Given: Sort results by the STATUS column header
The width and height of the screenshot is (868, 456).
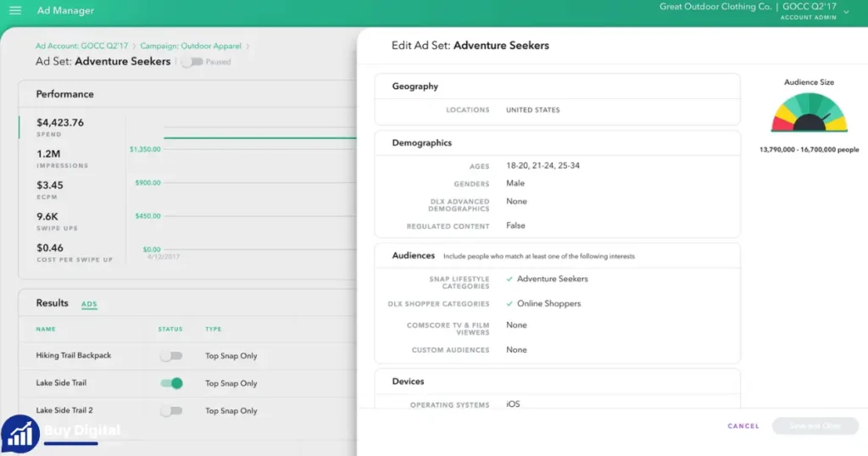Looking at the screenshot, I should point(170,329).
